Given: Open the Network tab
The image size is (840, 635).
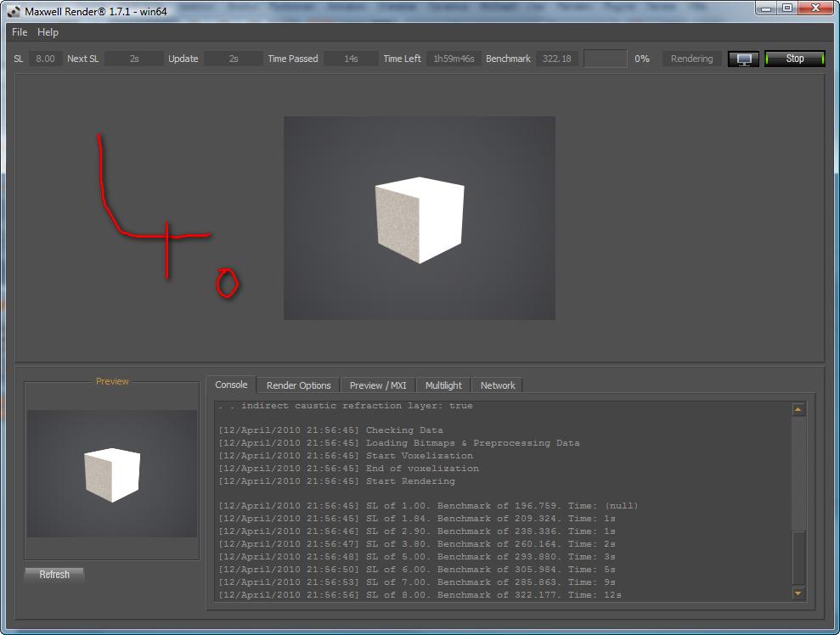Looking at the screenshot, I should pyautogui.click(x=498, y=385).
